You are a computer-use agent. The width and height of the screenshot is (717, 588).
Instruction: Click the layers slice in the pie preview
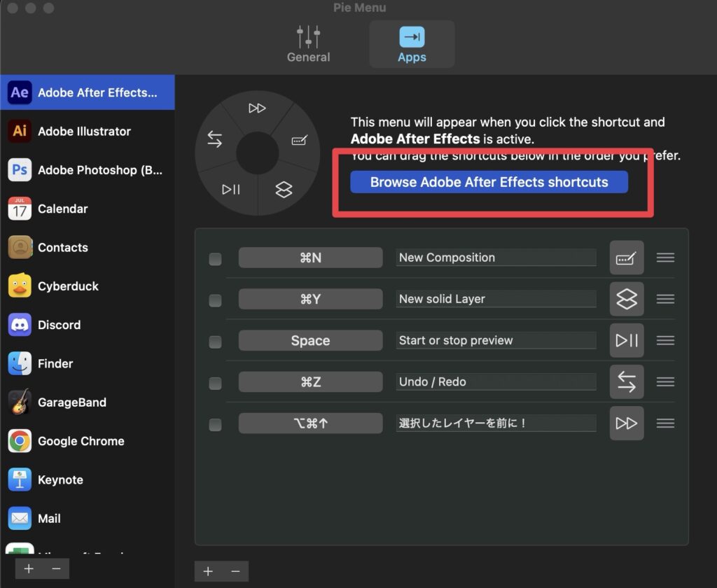coord(284,189)
